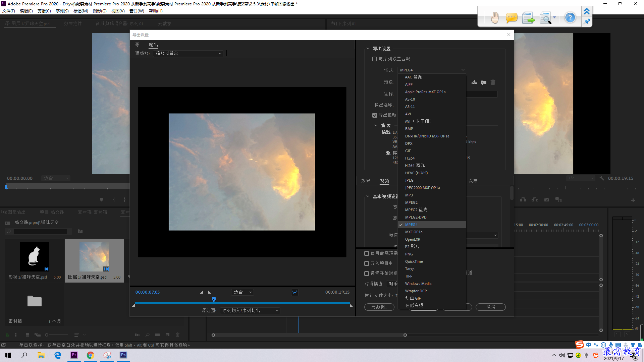Screen dimensions: 644x362
Task: Click the collapse chevrons on floating toolbar
Action: [x=587, y=11]
